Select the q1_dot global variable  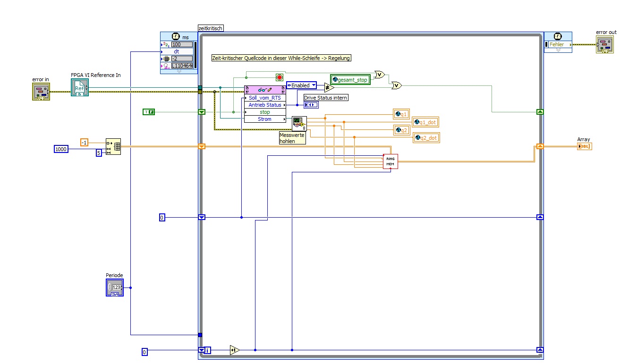(425, 122)
